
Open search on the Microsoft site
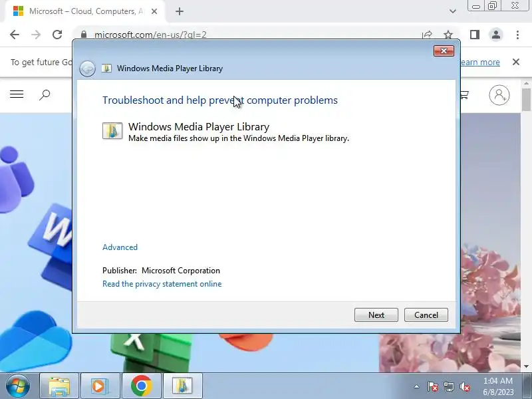click(x=45, y=94)
